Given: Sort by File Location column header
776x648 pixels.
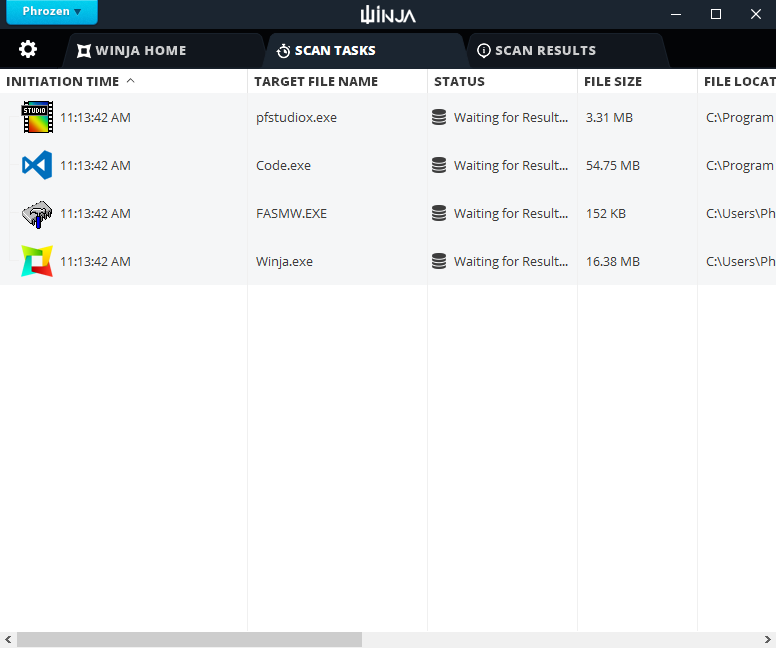Looking at the screenshot, I should tap(737, 81).
